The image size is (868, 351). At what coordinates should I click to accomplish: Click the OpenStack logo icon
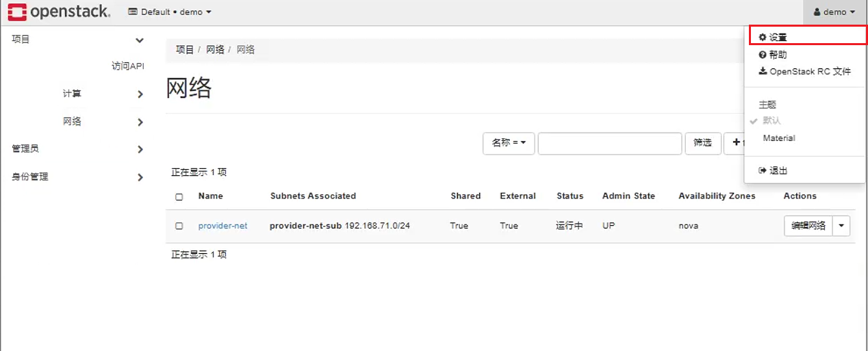coord(17,12)
